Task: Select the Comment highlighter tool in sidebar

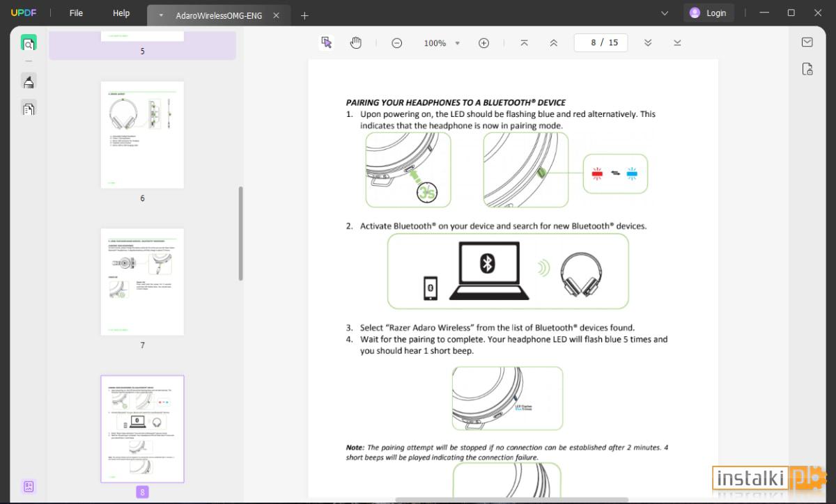Action: coord(29,82)
